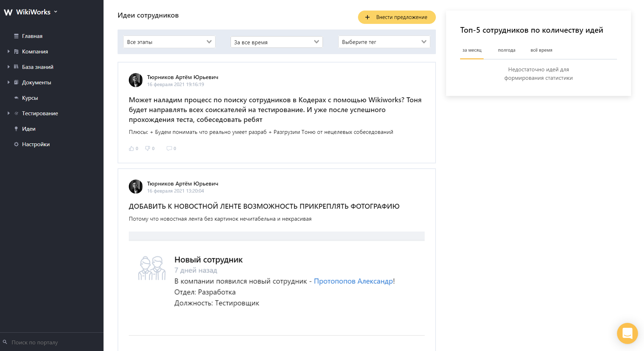Click the Внести предложение button

point(397,17)
